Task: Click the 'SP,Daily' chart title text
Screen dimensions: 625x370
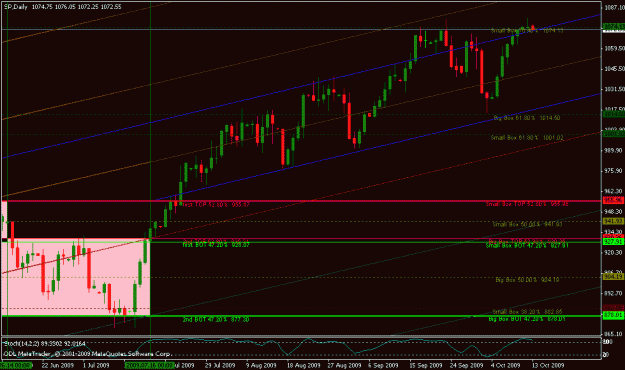Action: (16, 7)
